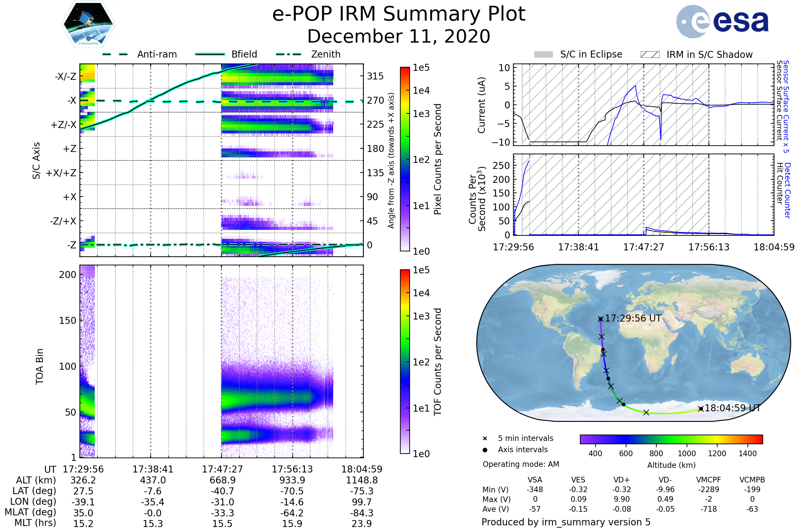Click the Zenith dash-dot legend sample

(x=289, y=54)
